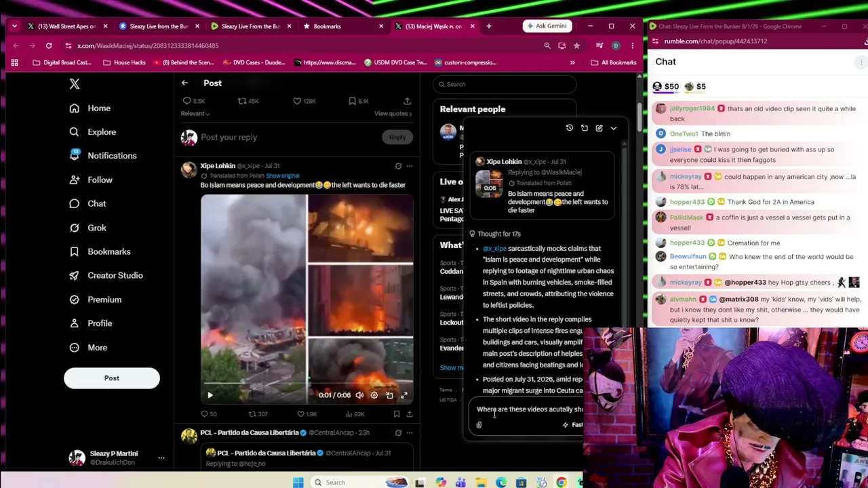Open a new browser tab
Viewport: 868px width, 488px height.
tap(489, 26)
